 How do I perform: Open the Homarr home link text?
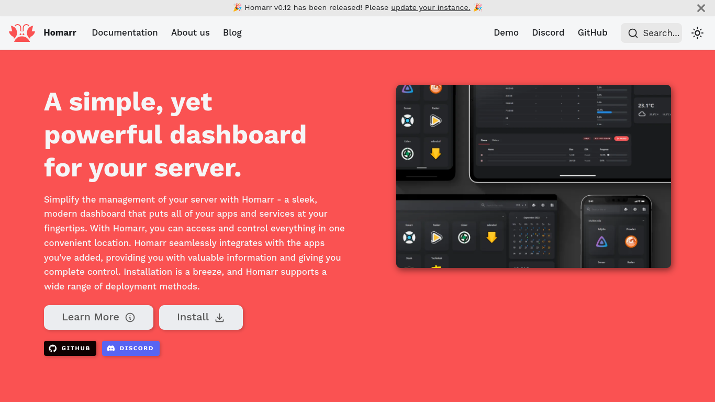coord(60,33)
